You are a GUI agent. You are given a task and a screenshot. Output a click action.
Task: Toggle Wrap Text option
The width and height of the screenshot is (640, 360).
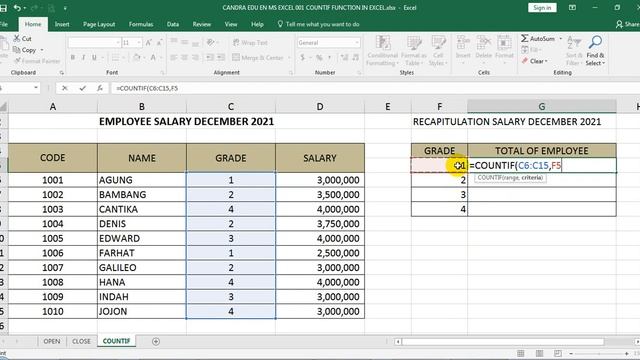tap(250, 42)
